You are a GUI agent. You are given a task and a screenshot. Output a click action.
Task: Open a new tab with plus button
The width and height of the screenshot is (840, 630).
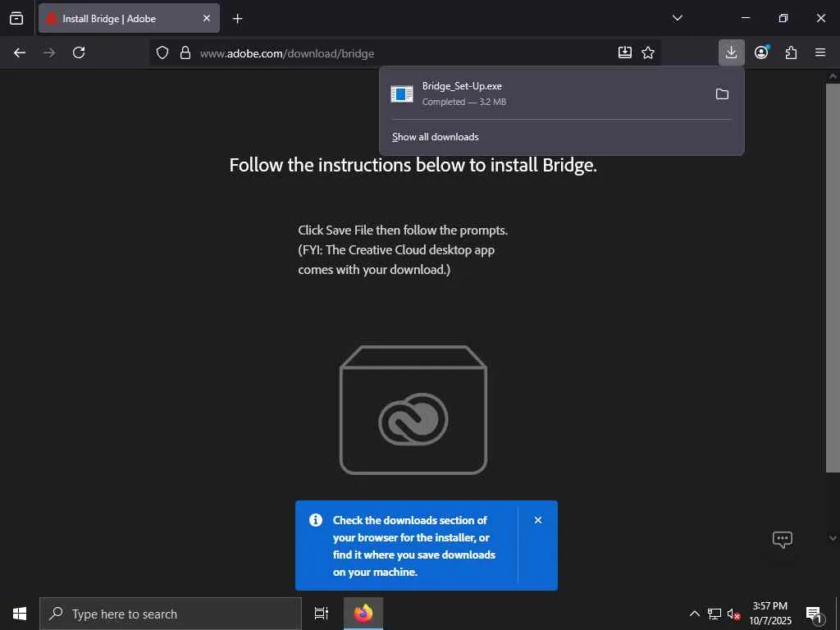click(237, 19)
